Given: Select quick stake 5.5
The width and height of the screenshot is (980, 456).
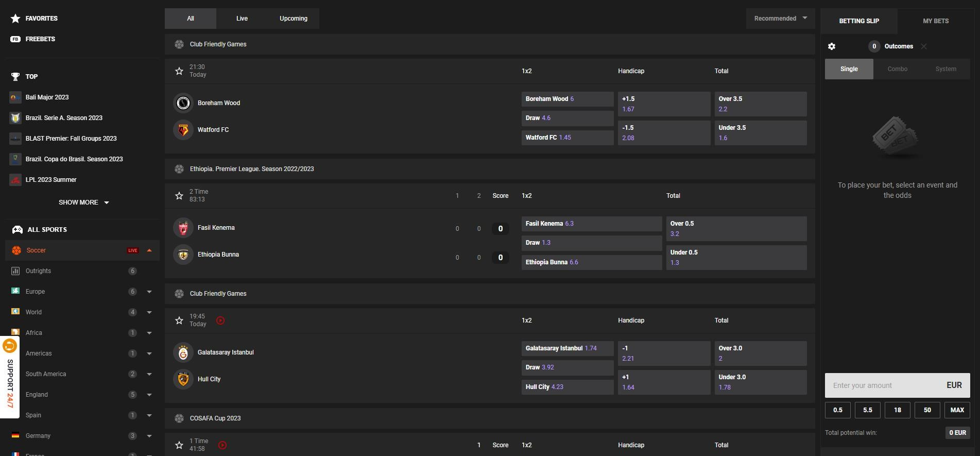Looking at the screenshot, I should point(868,410).
